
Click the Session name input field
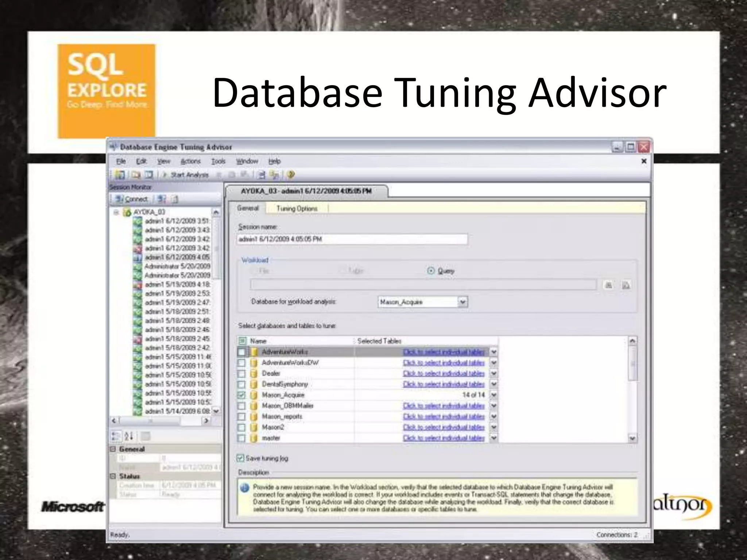point(352,239)
